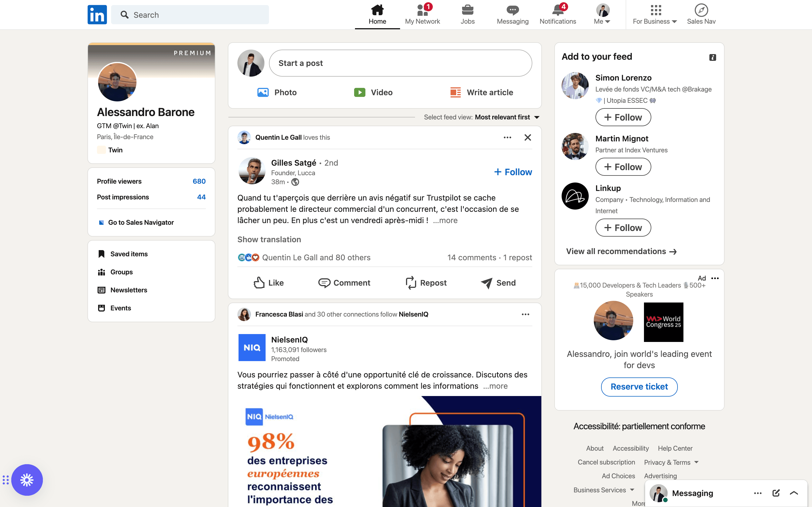Open My Network section

coord(423,15)
